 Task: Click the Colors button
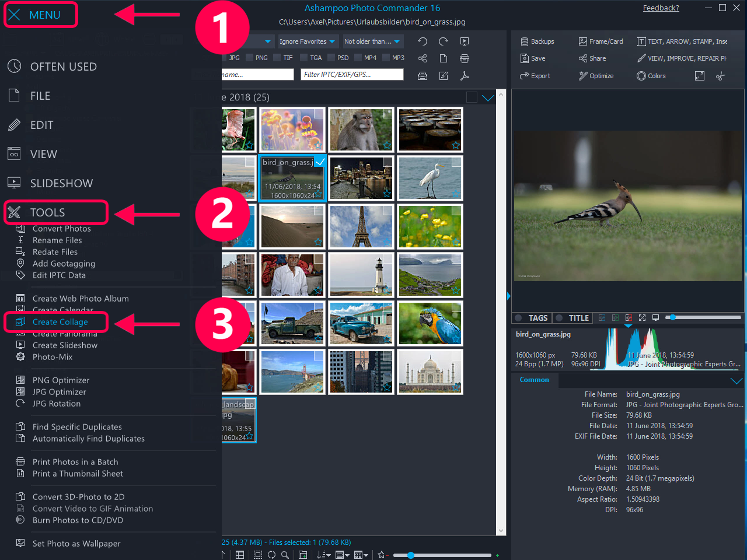point(651,76)
